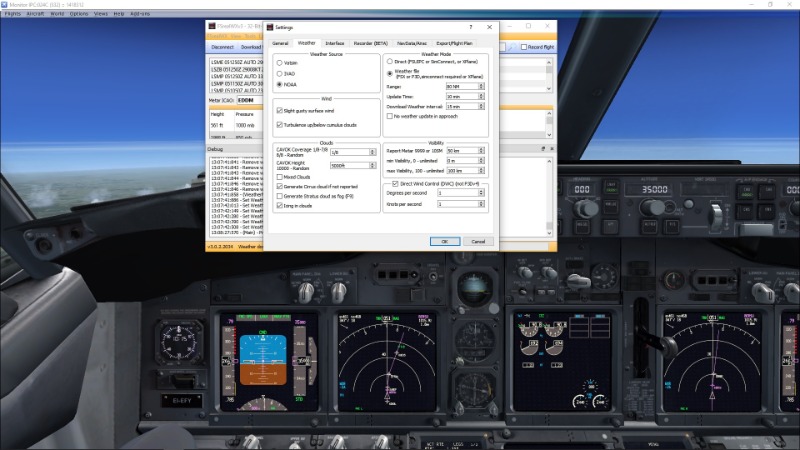Enable the Mixed Clouds checkbox
This screenshot has width=800, height=450.
280,177
